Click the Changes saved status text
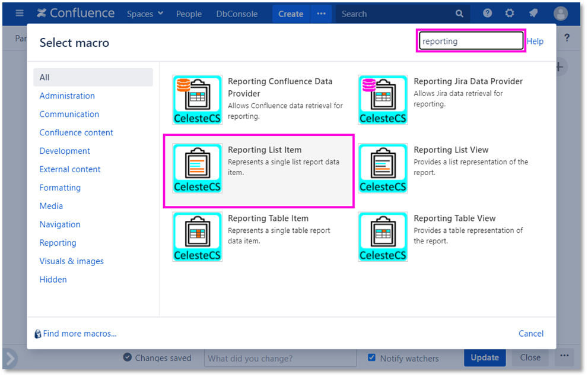 [x=163, y=358]
